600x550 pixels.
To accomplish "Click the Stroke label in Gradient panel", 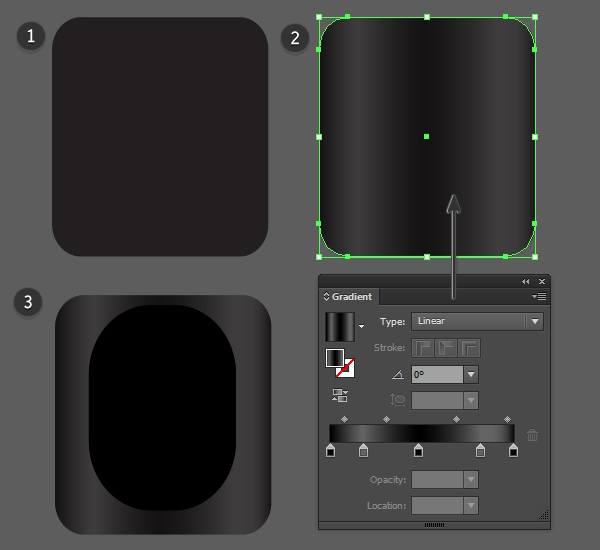I will (x=389, y=348).
